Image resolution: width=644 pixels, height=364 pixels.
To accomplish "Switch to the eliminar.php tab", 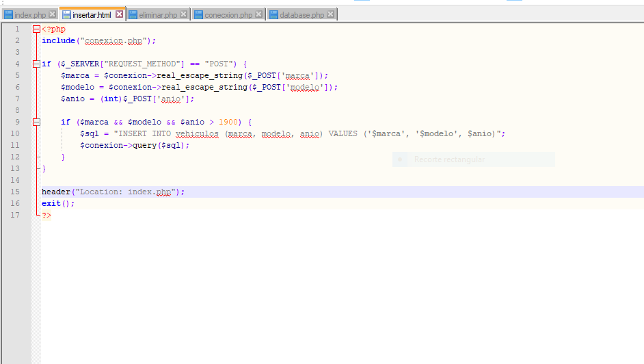I will click(x=158, y=14).
